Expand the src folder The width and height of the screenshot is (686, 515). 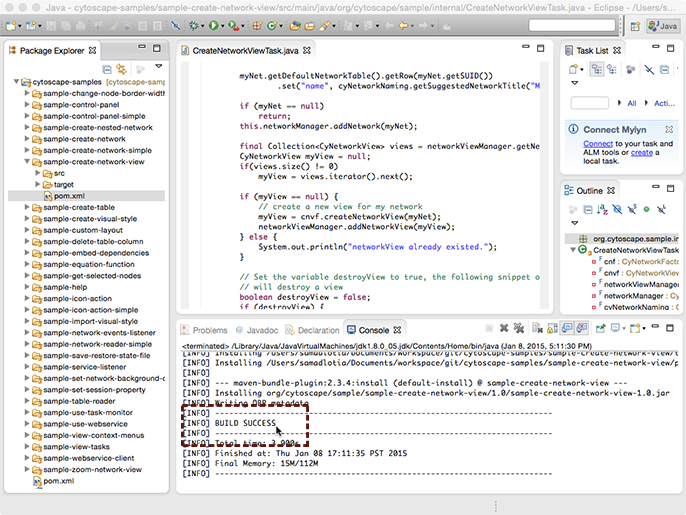point(37,173)
